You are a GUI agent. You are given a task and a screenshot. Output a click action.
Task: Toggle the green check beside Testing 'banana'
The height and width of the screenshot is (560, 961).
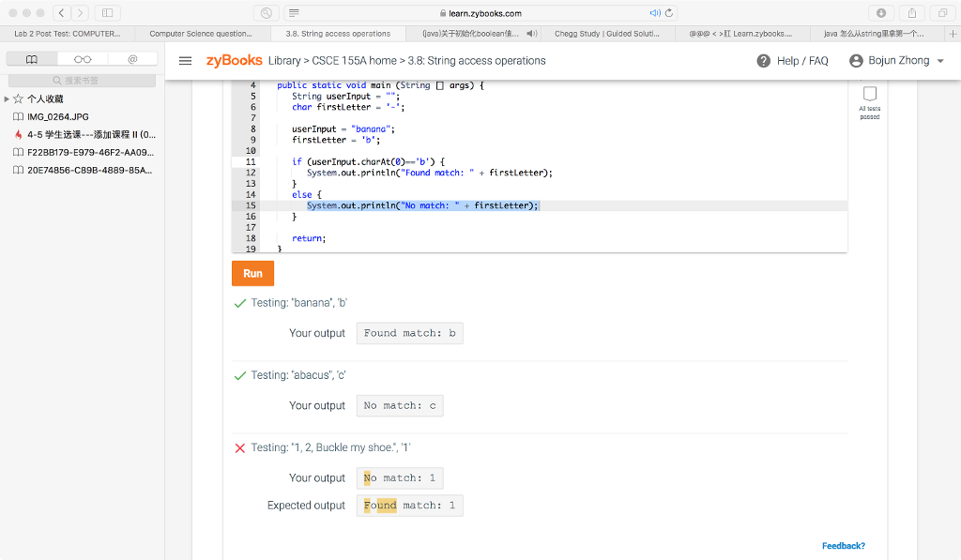tap(239, 302)
